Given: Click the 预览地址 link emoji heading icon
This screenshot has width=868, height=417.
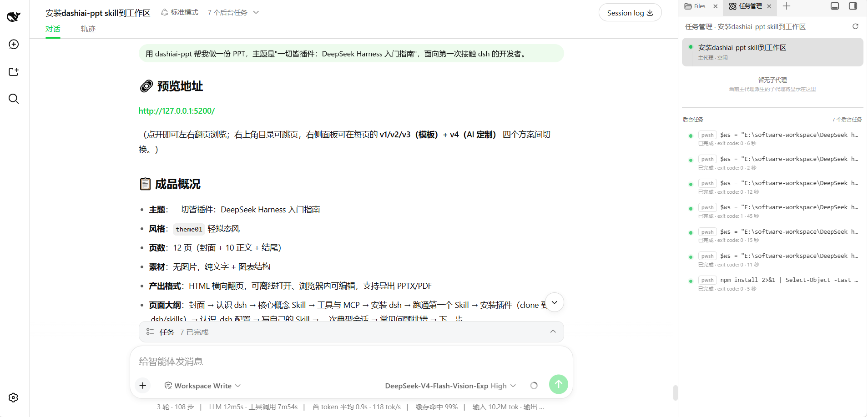Looking at the screenshot, I should pyautogui.click(x=146, y=86).
